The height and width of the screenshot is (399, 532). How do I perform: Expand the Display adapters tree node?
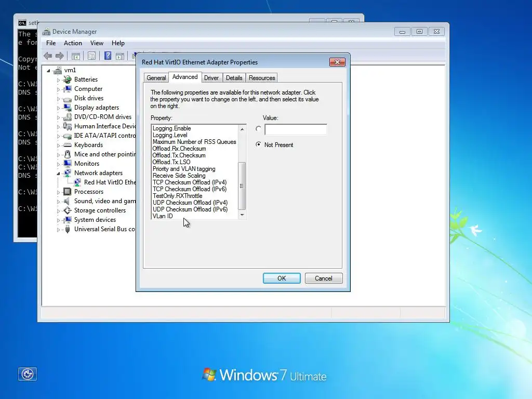point(58,108)
